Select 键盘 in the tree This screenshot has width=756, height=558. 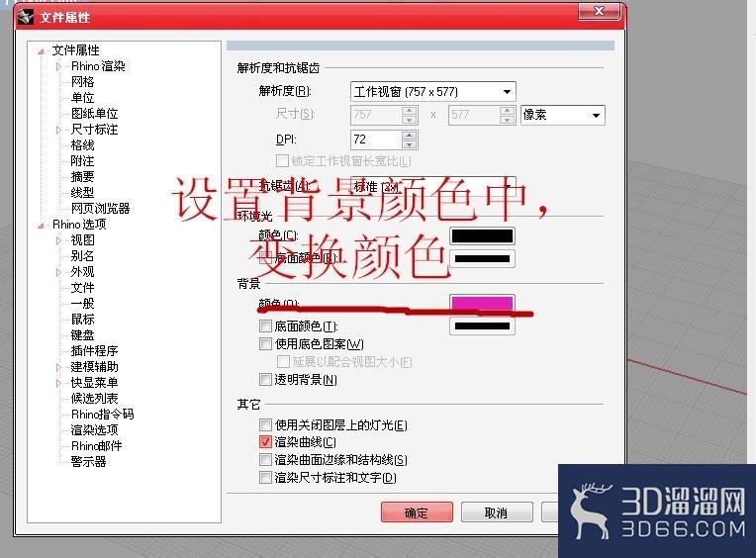pyautogui.click(x=82, y=334)
